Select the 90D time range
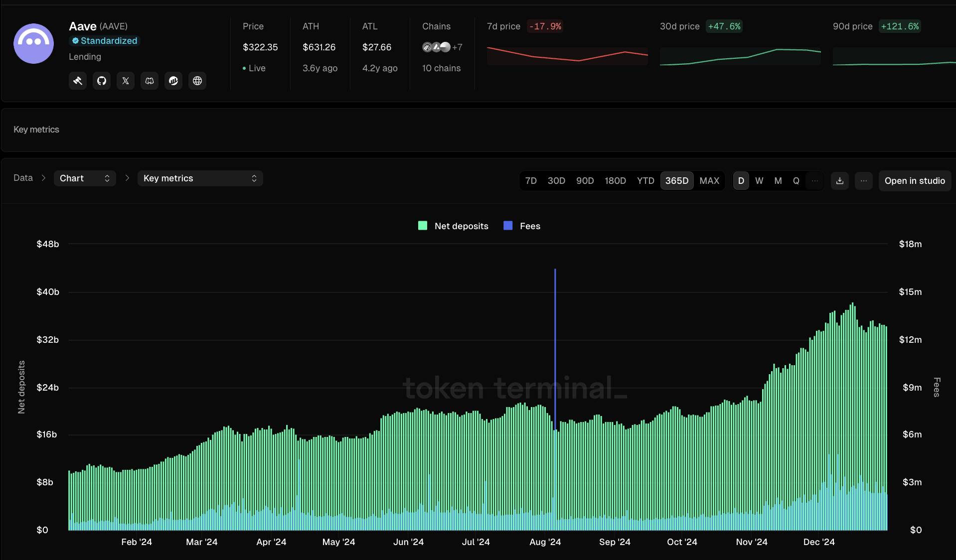 pos(585,181)
